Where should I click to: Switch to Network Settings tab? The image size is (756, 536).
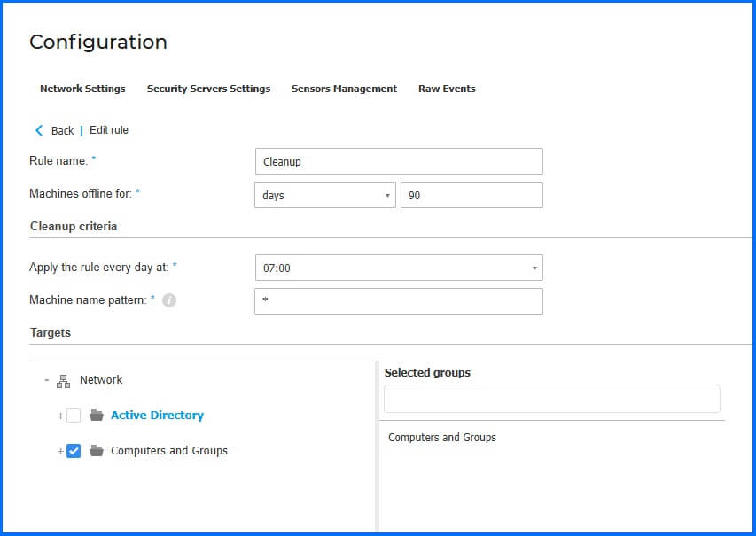(x=82, y=89)
